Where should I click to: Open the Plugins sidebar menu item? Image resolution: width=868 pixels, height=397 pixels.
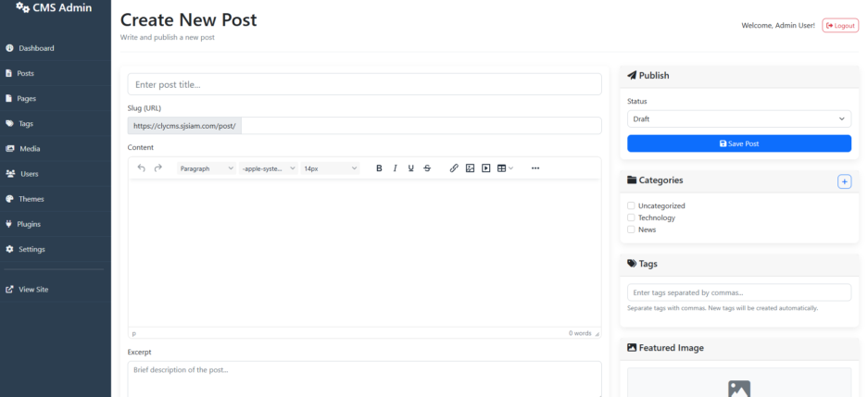[x=30, y=224]
